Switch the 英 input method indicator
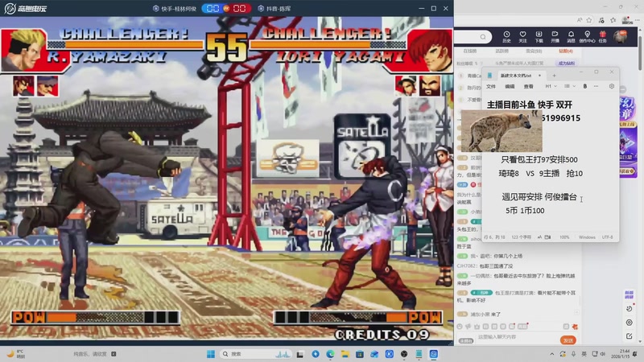The width and height of the screenshot is (644, 362). coord(584,354)
